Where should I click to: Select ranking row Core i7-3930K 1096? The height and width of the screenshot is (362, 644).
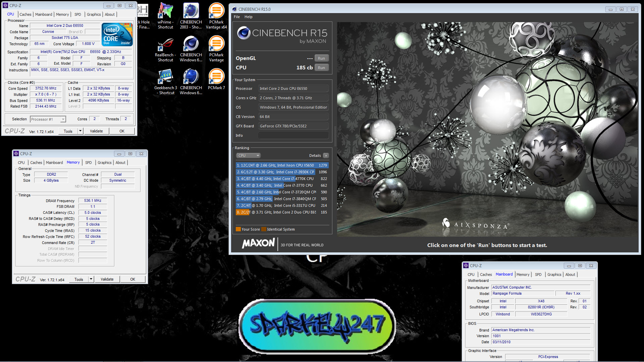(x=282, y=172)
